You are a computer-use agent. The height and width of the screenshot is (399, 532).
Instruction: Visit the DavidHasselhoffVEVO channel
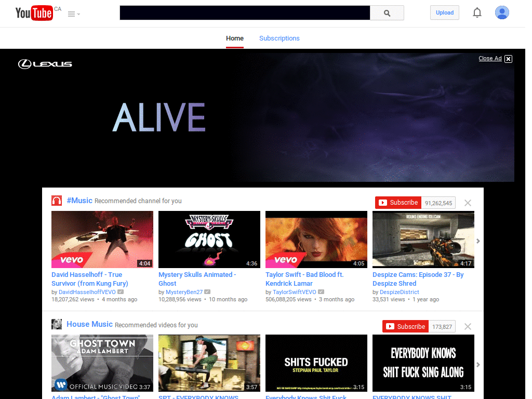point(87,292)
